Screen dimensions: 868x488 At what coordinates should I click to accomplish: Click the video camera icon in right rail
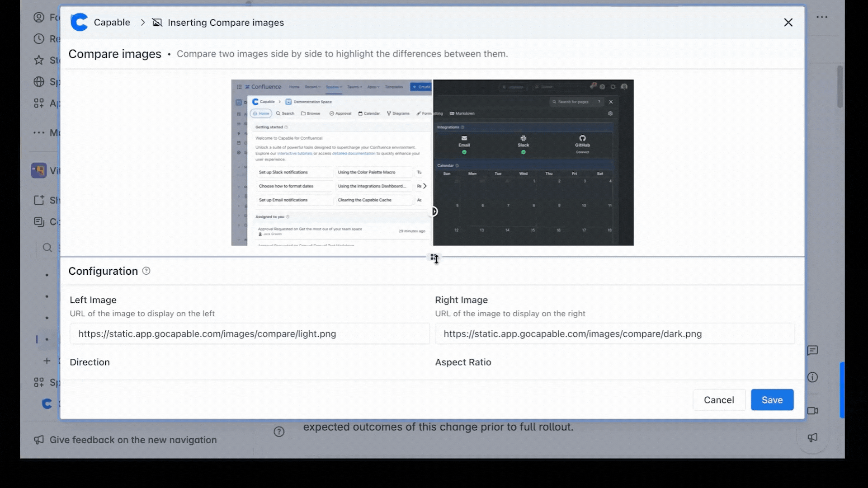[813, 411]
